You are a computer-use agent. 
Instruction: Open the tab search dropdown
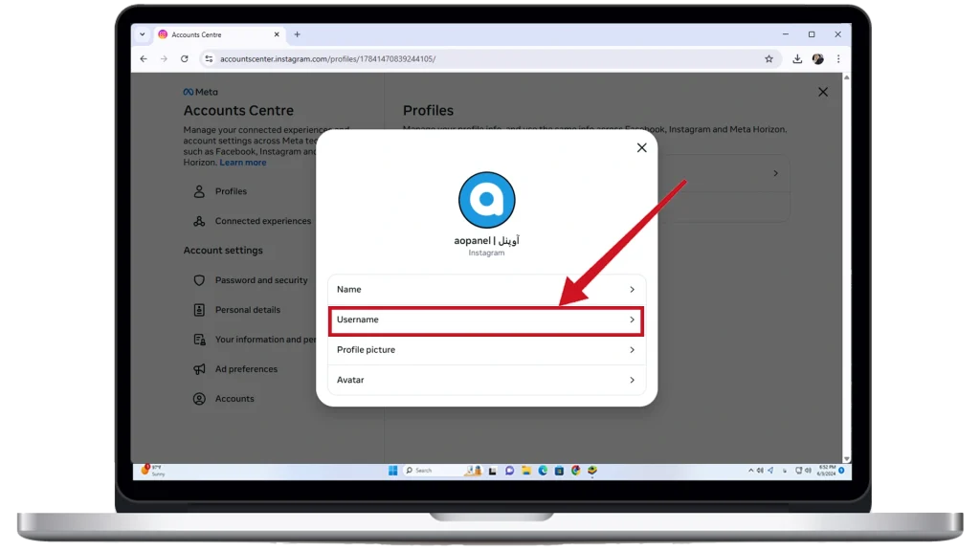[143, 34]
